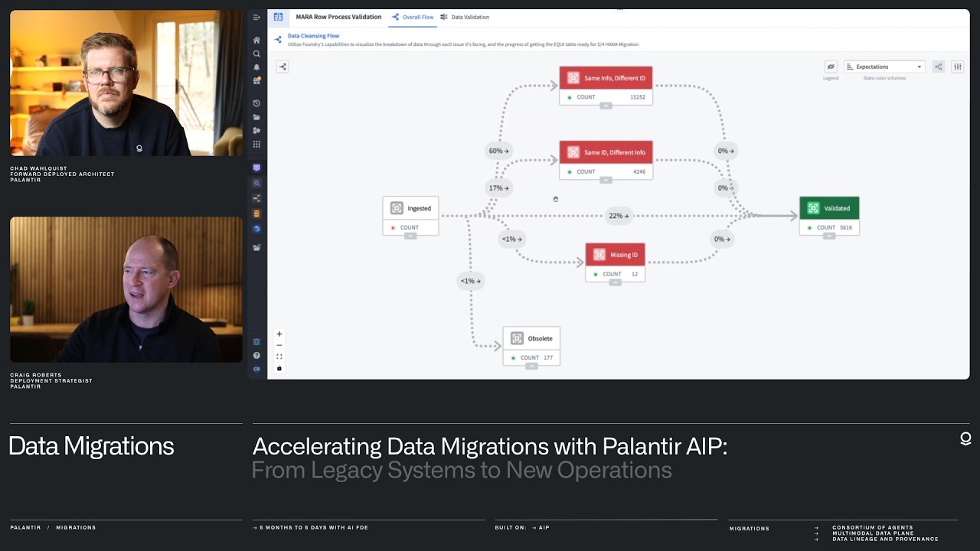Expand the Validated node chevron

click(x=829, y=236)
